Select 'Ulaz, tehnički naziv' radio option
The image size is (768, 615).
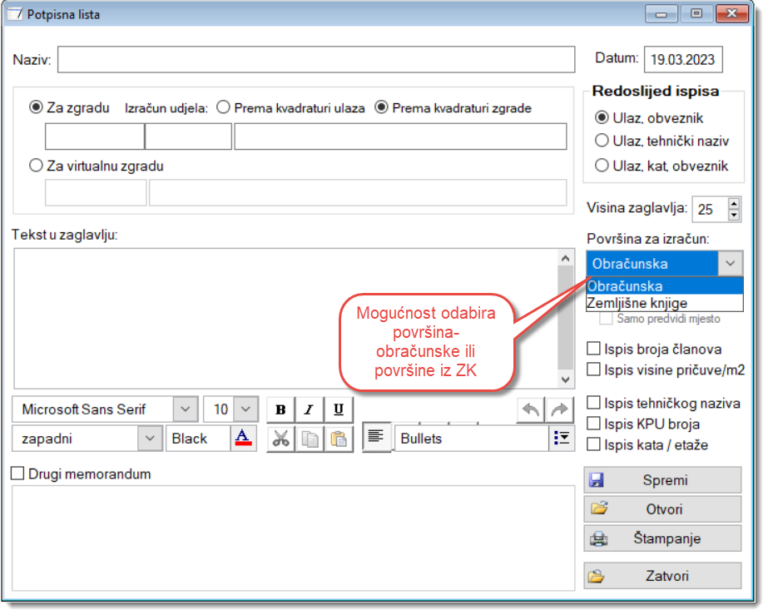click(x=602, y=141)
